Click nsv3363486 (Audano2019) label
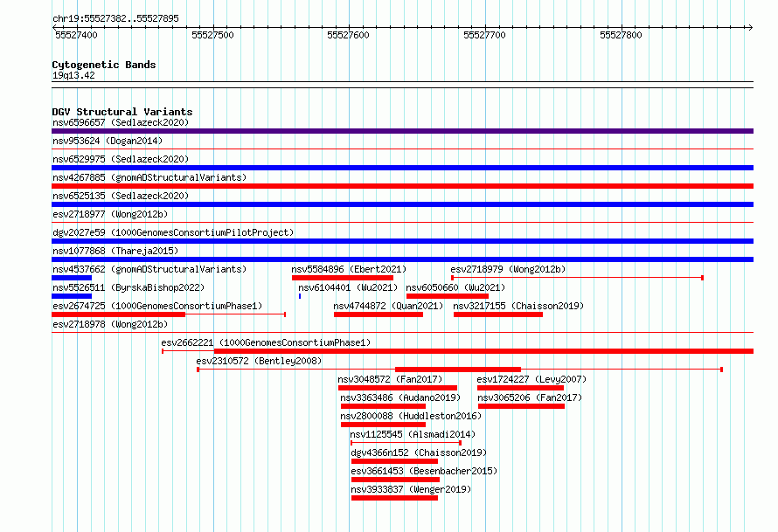The image size is (778, 532). pos(400,397)
